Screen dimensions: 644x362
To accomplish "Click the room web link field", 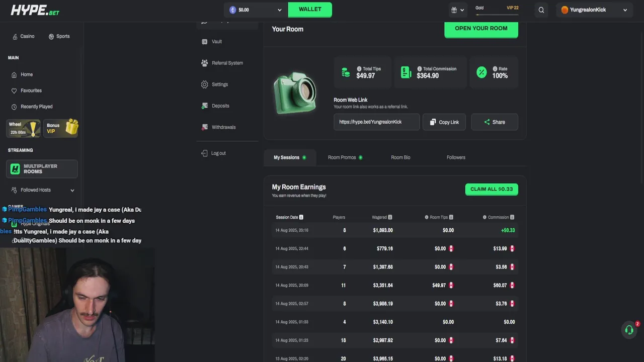I will point(376,122).
